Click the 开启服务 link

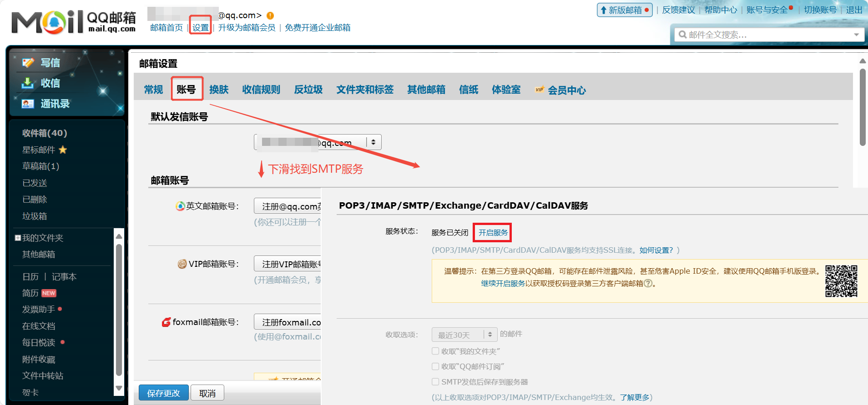[493, 232]
